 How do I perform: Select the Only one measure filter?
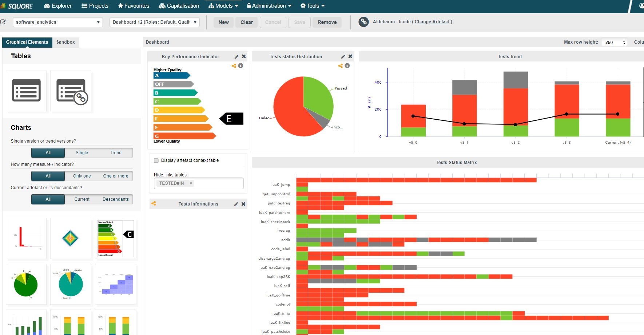[x=82, y=176]
